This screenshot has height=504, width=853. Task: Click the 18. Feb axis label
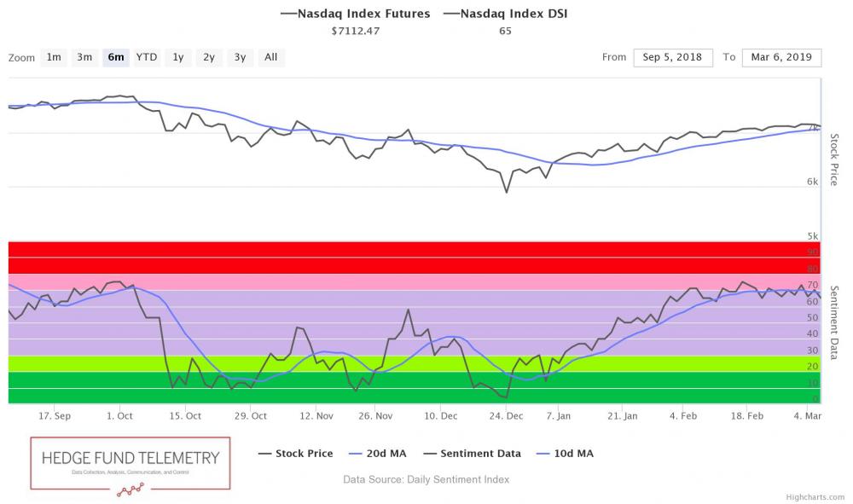pos(747,416)
